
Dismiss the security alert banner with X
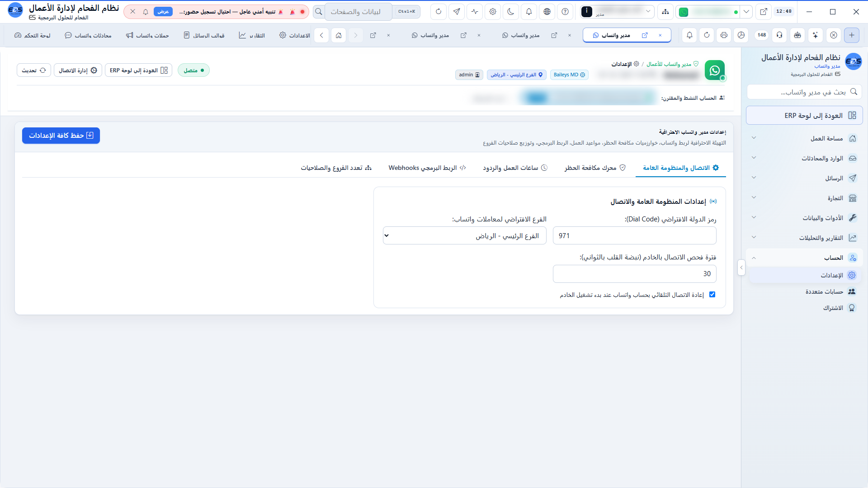[132, 12]
